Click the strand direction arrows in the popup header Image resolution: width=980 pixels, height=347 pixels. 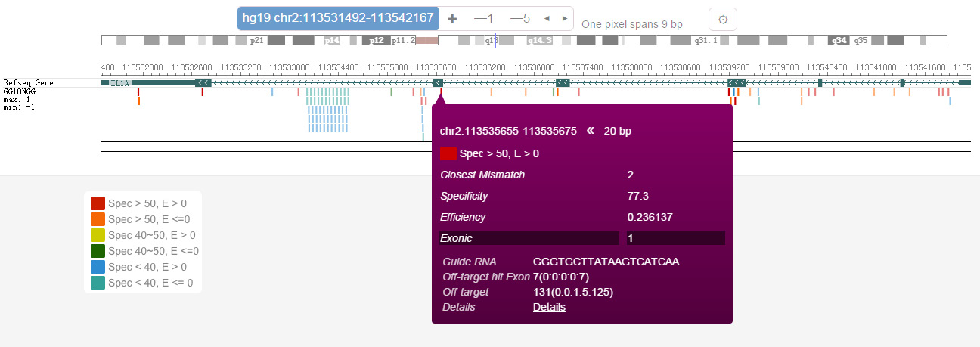[x=590, y=130]
